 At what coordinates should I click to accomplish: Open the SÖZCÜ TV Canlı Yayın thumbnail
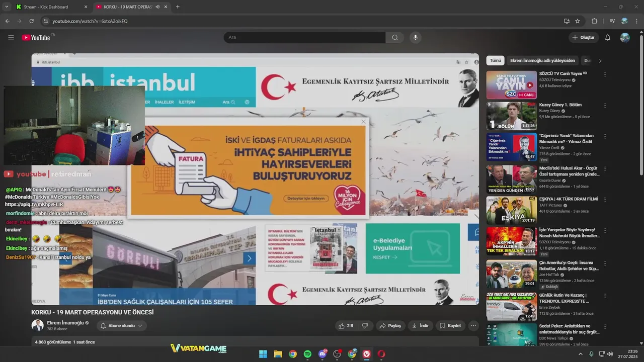coord(511,85)
